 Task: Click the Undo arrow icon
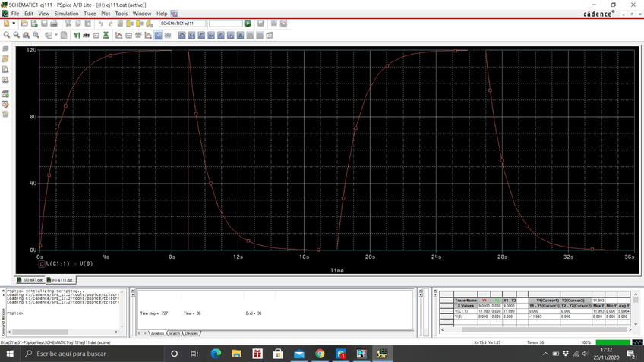[x=100, y=24]
